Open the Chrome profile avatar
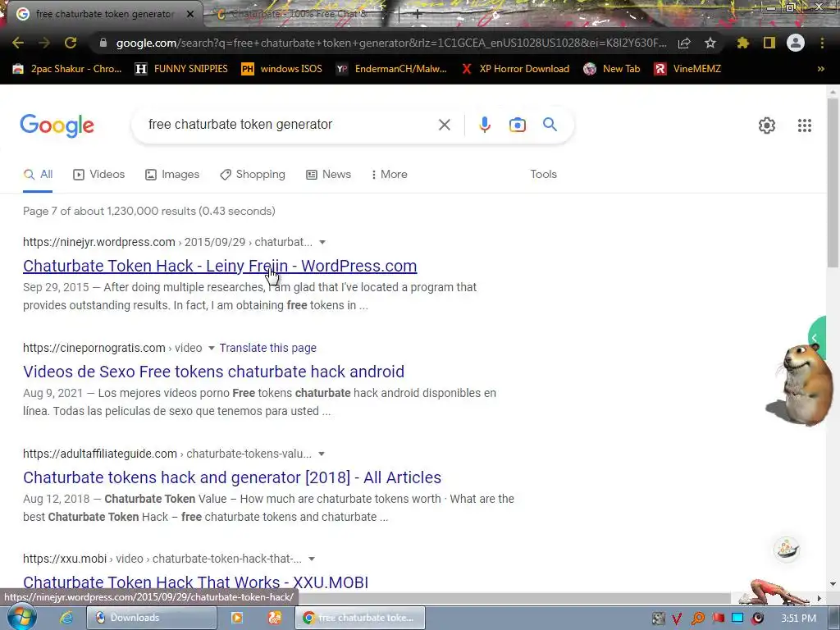Image resolution: width=840 pixels, height=630 pixels. (796, 43)
